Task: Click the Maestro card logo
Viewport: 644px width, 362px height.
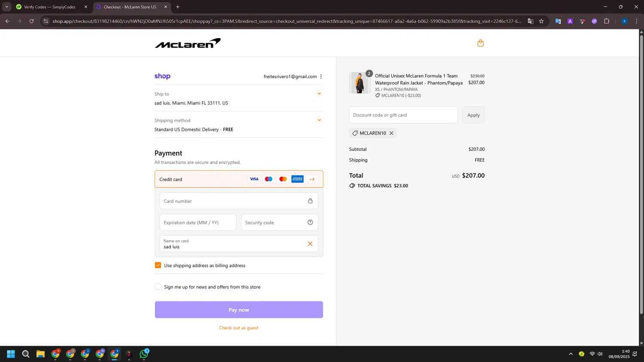Action: pyautogui.click(x=269, y=179)
